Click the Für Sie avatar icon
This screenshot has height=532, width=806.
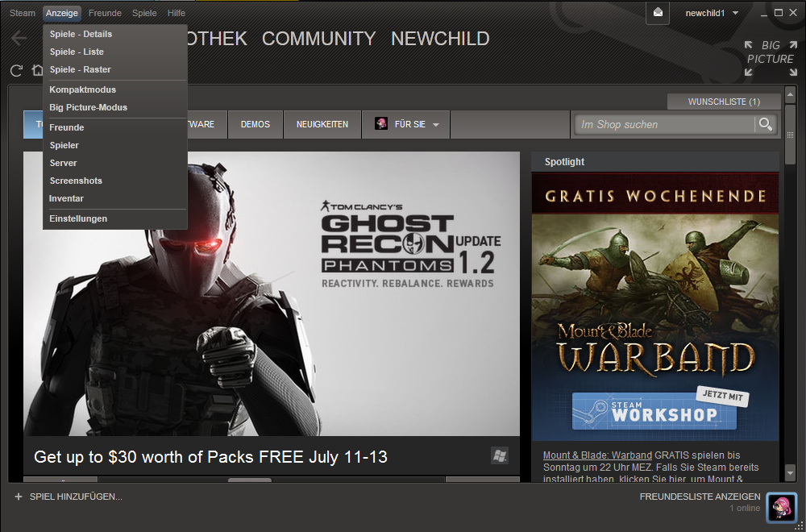[381, 124]
